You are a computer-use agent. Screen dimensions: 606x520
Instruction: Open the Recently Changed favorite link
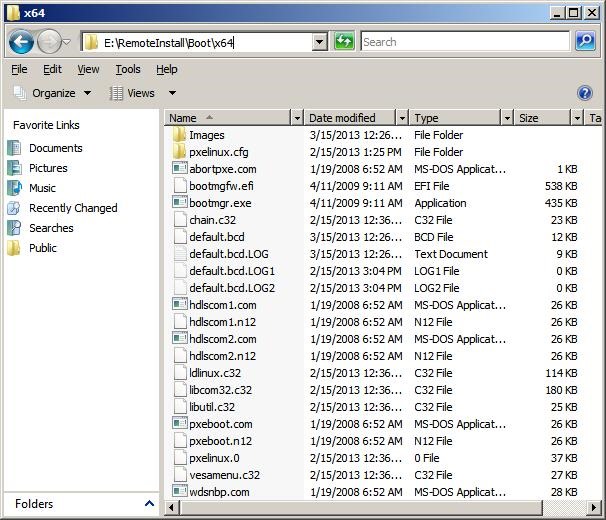73,208
